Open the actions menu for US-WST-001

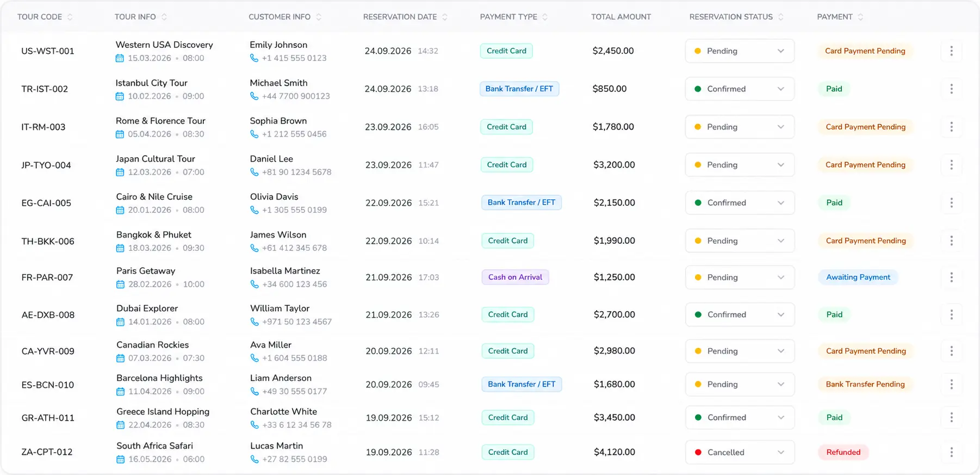[x=951, y=51]
